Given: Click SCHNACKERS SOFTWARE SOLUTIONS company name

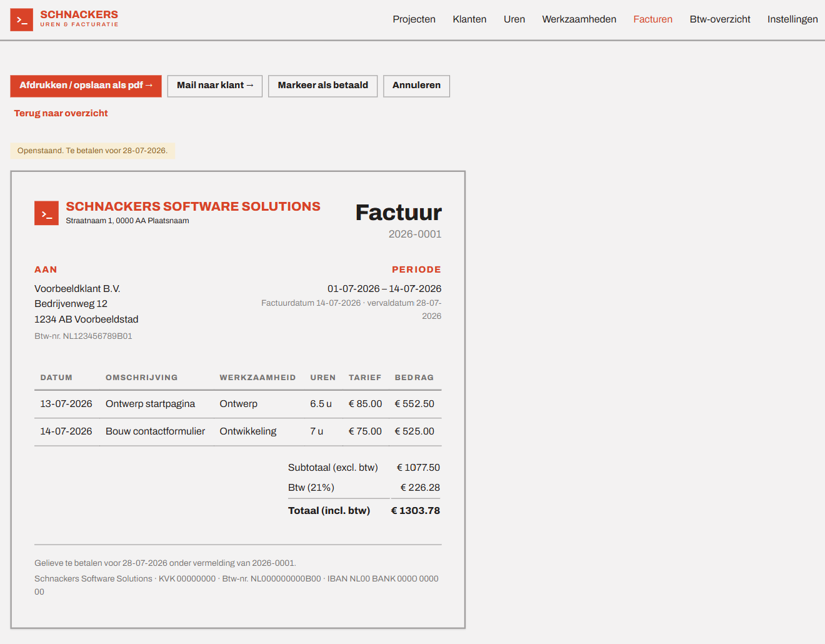Looking at the screenshot, I should pos(193,206).
